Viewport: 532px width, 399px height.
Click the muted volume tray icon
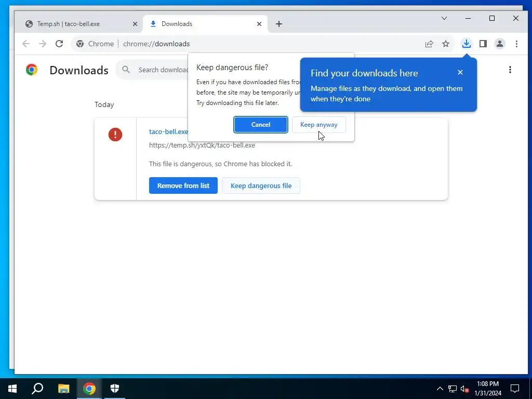pyautogui.click(x=465, y=389)
